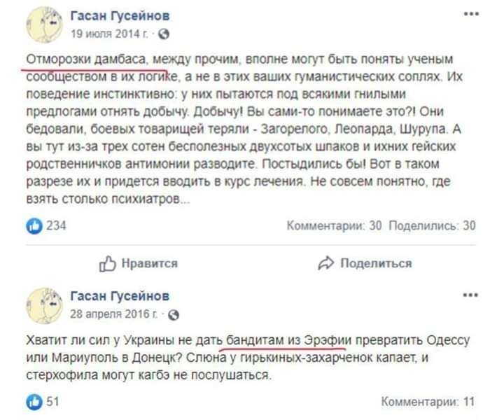The height and width of the screenshot is (420, 504).
Task: View the 234 reactions count list
Action: [x=56, y=225]
